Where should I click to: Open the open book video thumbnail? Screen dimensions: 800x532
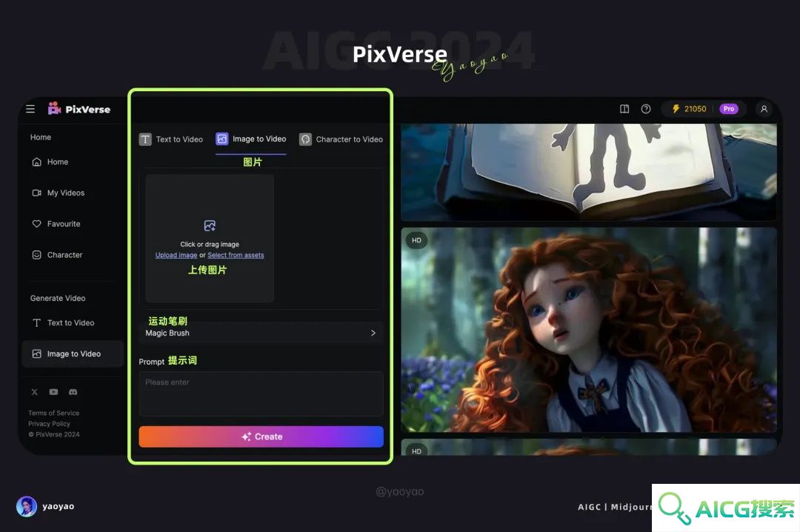click(x=589, y=172)
